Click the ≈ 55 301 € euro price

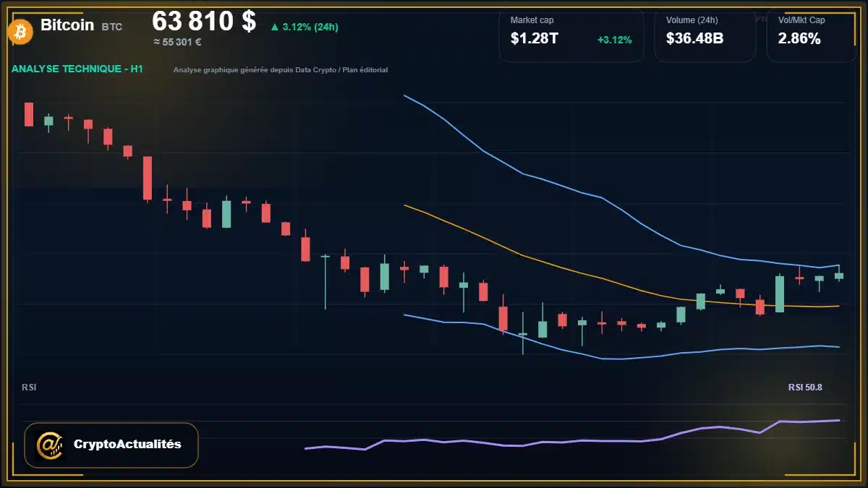click(177, 42)
